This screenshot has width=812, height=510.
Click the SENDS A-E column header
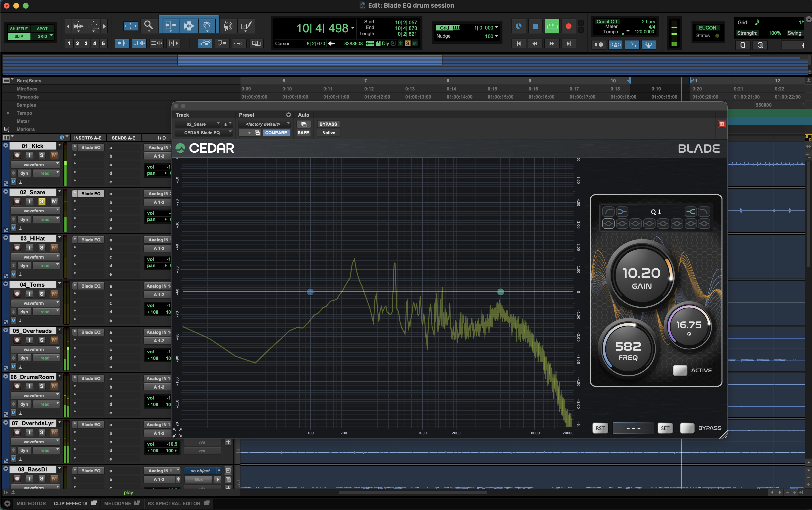pyautogui.click(x=123, y=138)
